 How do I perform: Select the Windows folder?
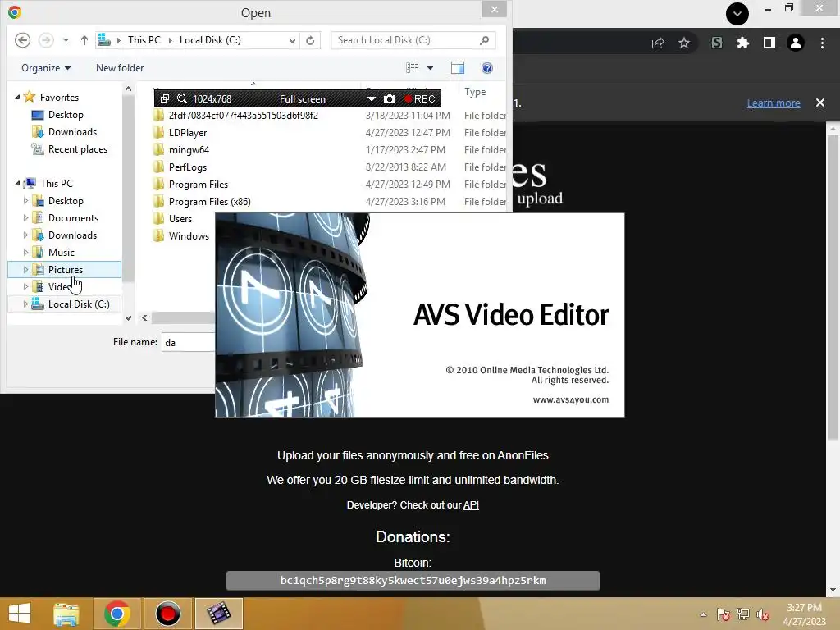189,235
